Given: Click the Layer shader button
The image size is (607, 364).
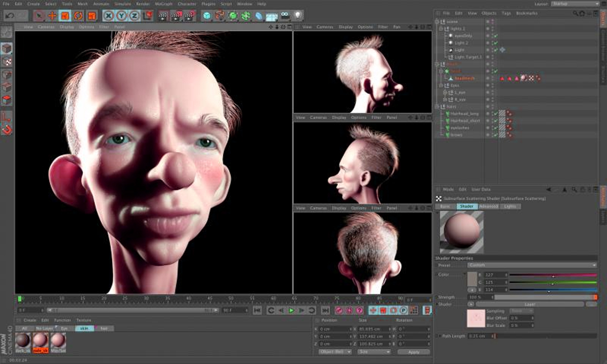Looking at the screenshot, I should 530,304.
